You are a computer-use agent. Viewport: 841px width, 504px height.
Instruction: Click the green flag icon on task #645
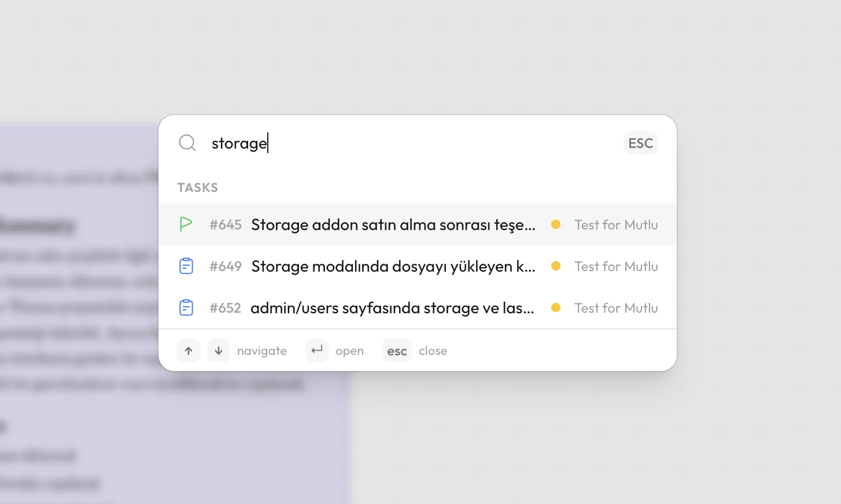click(x=186, y=224)
